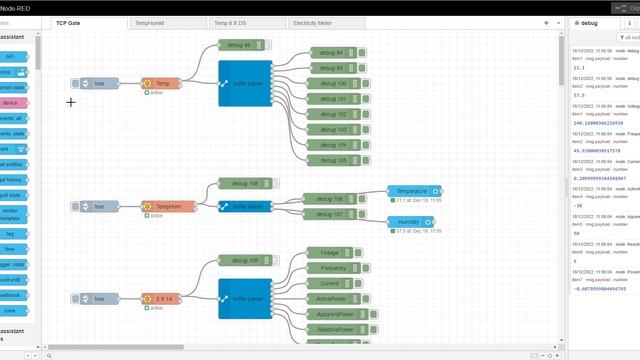This screenshot has height=360, width=640.
Task: Toggle debug 105 node output button
Action: [366, 160]
